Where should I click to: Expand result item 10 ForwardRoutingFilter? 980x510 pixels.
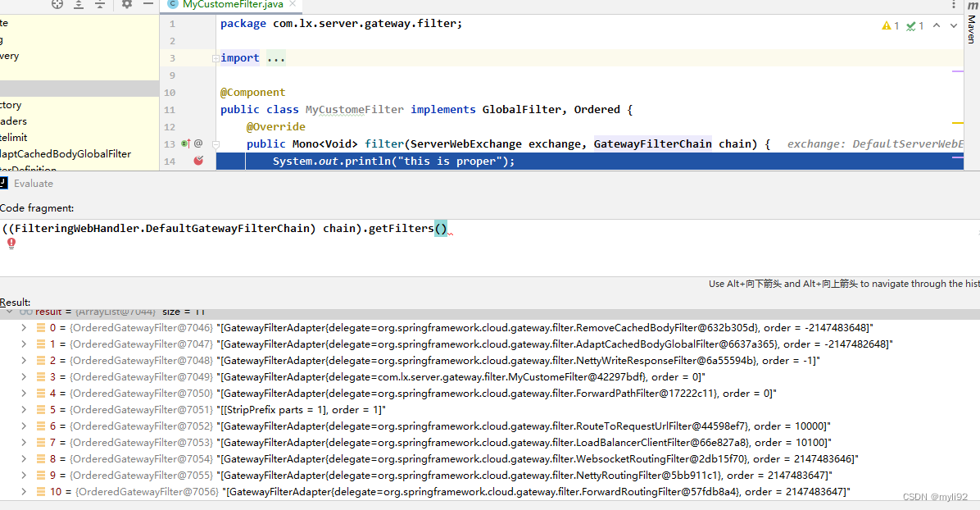24,492
